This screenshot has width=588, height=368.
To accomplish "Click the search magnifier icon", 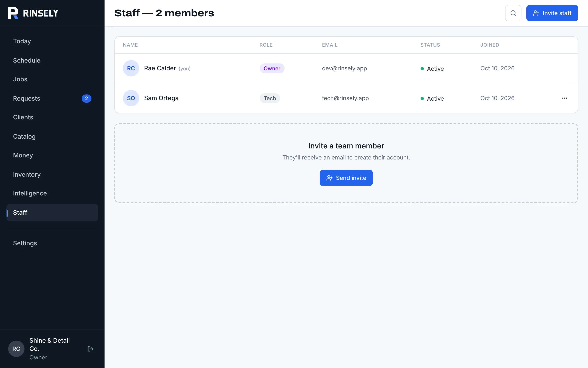I will 513,13.
